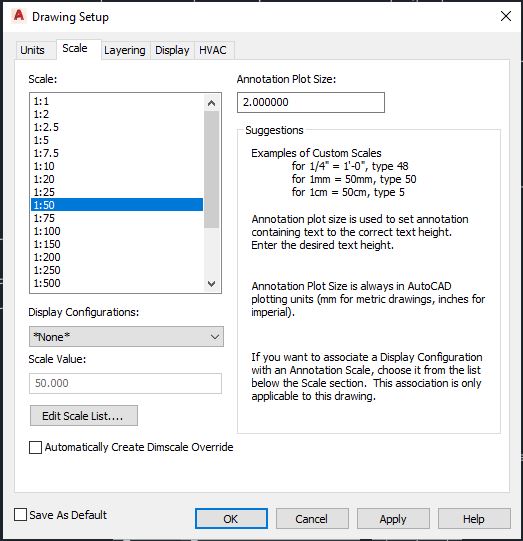Pick the 1:10 scale

[x=117, y=166]
